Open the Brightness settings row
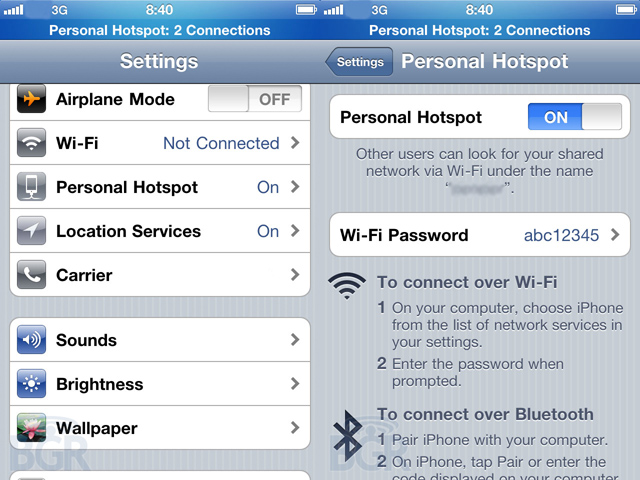 click(x=160, y=384)
